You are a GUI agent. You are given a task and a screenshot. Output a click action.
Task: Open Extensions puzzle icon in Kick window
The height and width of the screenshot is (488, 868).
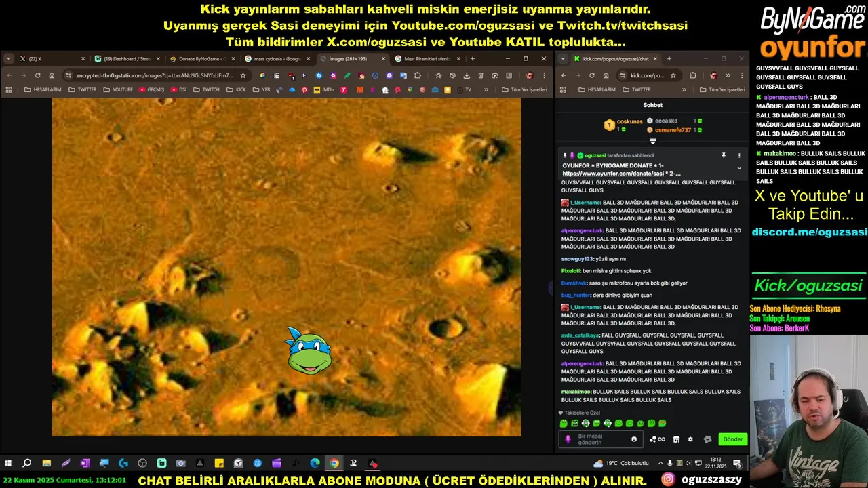[x=692, y=75]
